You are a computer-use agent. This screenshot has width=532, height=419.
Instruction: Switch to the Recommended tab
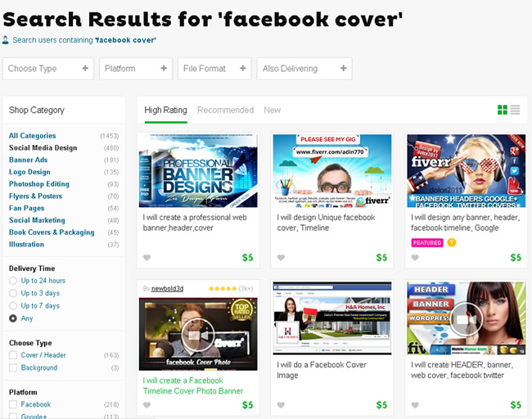[x=226, y=110]
